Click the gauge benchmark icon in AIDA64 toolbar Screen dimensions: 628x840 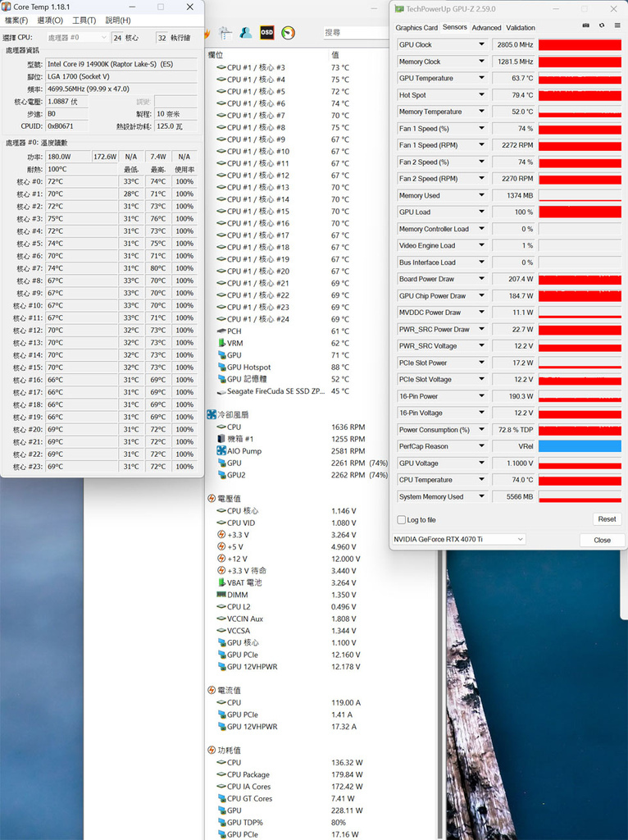pyautogui.click(x=288, y=33)
